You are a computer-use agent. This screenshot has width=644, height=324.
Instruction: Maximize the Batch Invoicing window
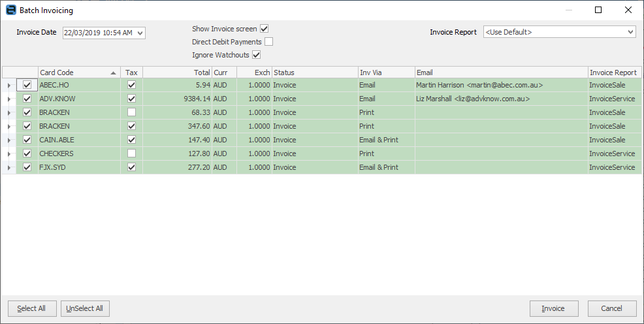(x=598, y=10)
